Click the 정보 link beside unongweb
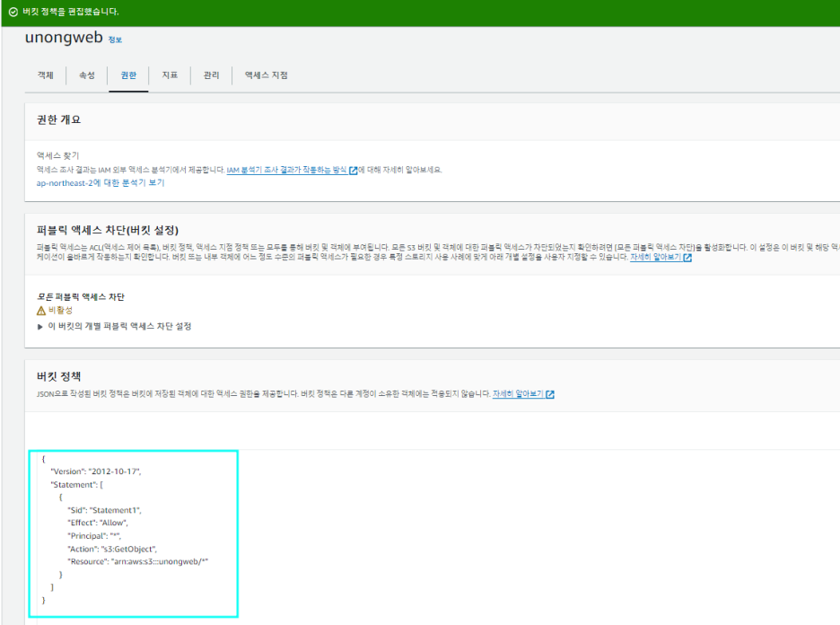This screenshot has height=625, width=840. click(115, 40)
